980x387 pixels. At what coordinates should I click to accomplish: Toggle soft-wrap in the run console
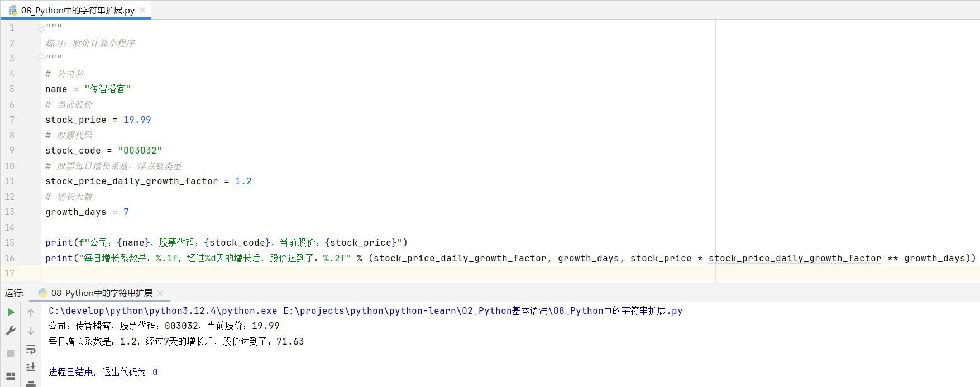(31, 350)
